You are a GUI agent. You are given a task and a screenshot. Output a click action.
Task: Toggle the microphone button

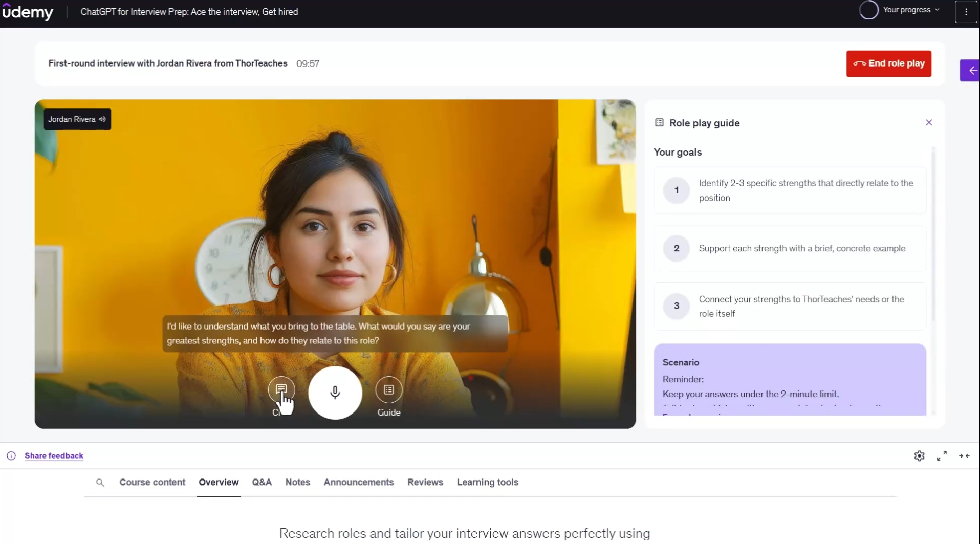coord(335,393)
